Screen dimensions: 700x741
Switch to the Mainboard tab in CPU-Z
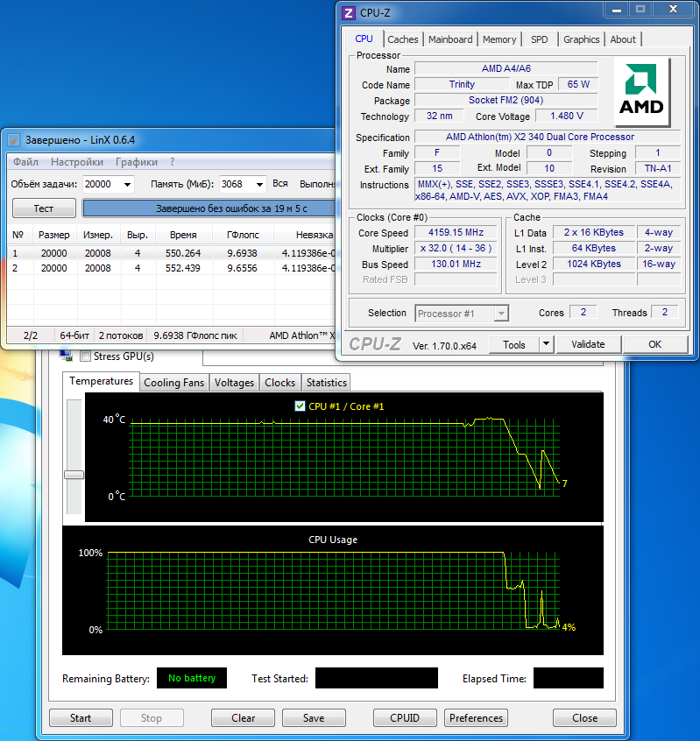pyautogui.click(x=450, y=39)
